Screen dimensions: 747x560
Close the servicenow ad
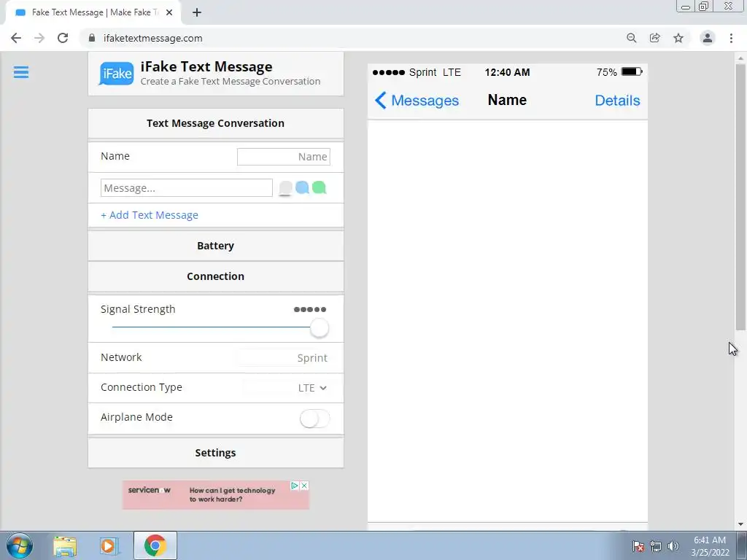tap(304, 485)
